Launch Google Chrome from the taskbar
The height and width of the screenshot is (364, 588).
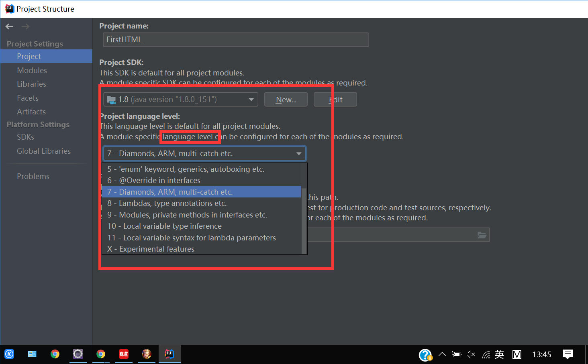pyautogui.click(x=55, y=354)
